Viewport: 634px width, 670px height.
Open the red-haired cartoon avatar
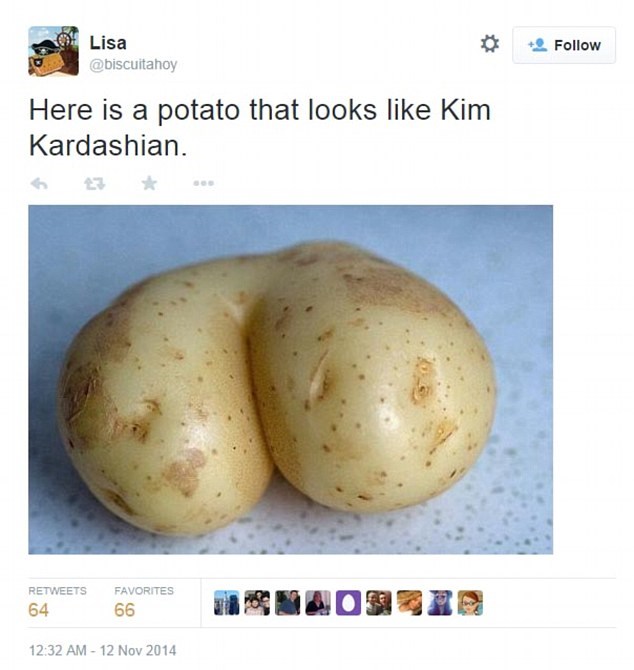[470, 603]
